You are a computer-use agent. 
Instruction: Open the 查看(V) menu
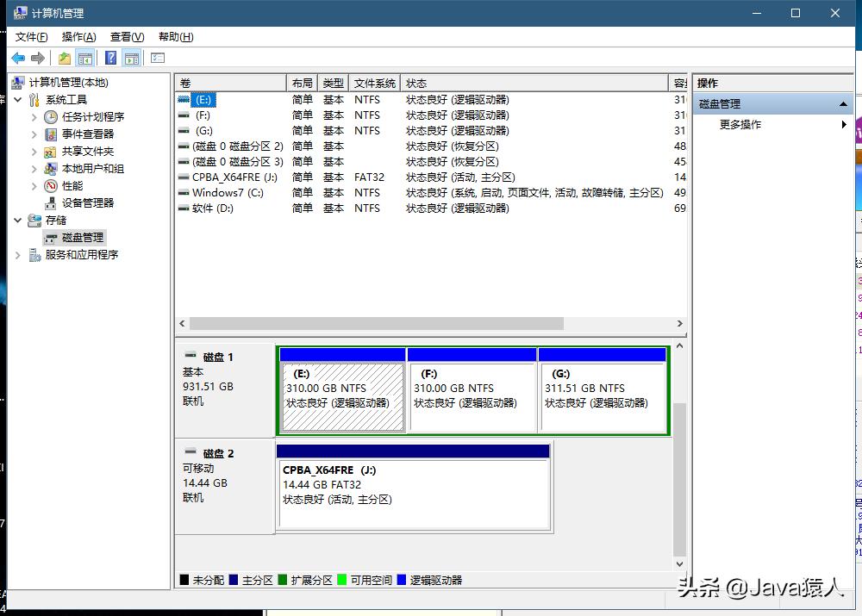125,37
